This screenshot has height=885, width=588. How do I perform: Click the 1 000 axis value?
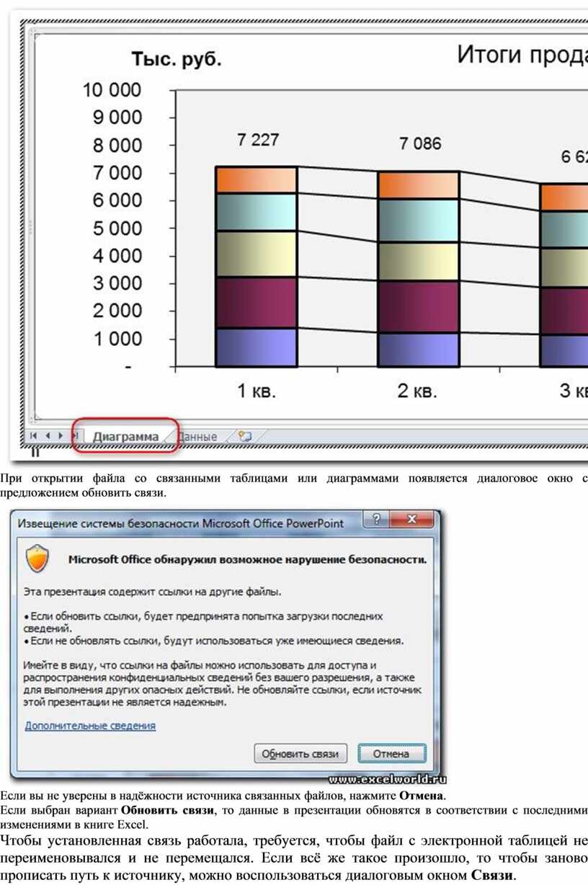point(117,339)
